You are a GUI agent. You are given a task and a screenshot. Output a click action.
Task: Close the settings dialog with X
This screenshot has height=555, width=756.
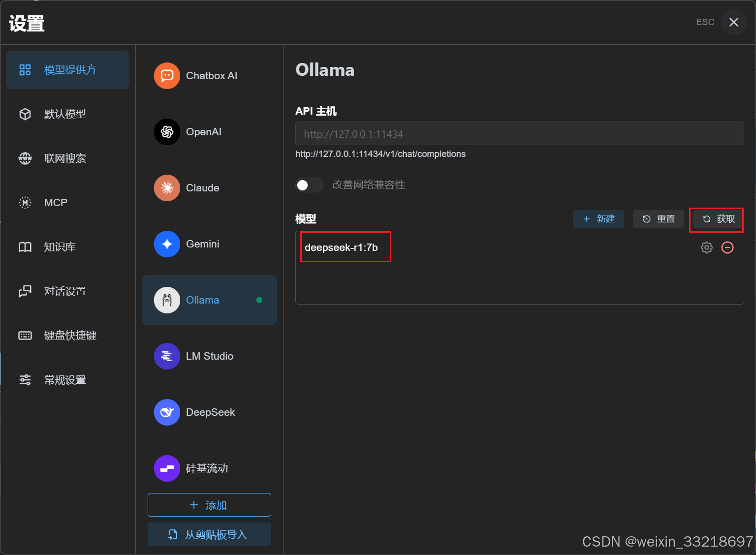click(x=734, y=22)
